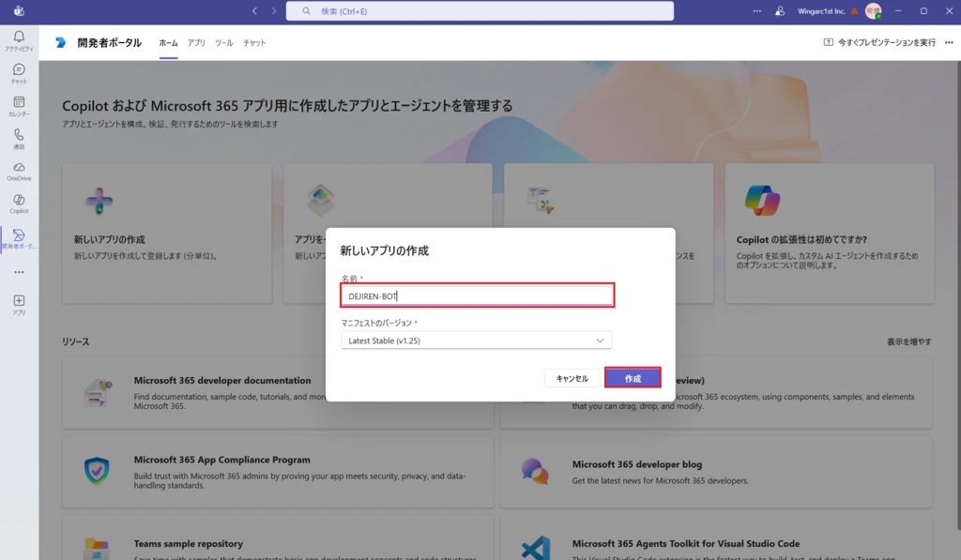This screenshot has height=560, width=961.
Task: Open OneDrive from the sidebar
Action: pyautogui.click(x=19, y=170)
